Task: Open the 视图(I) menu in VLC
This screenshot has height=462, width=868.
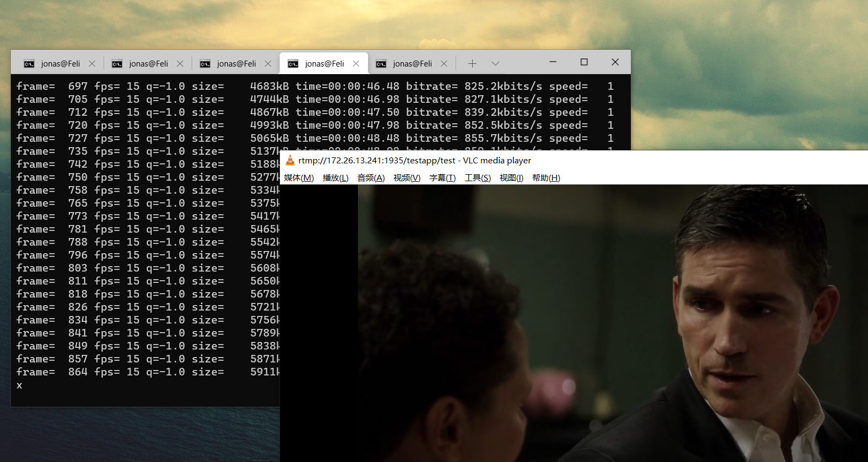Action: click(x=511, y=178)
